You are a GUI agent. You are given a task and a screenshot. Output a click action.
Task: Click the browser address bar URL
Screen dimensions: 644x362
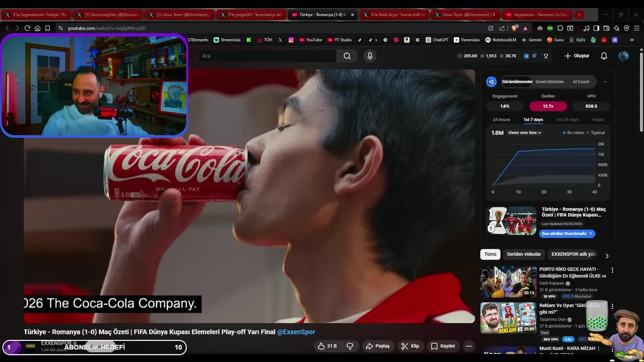point(107,28)
